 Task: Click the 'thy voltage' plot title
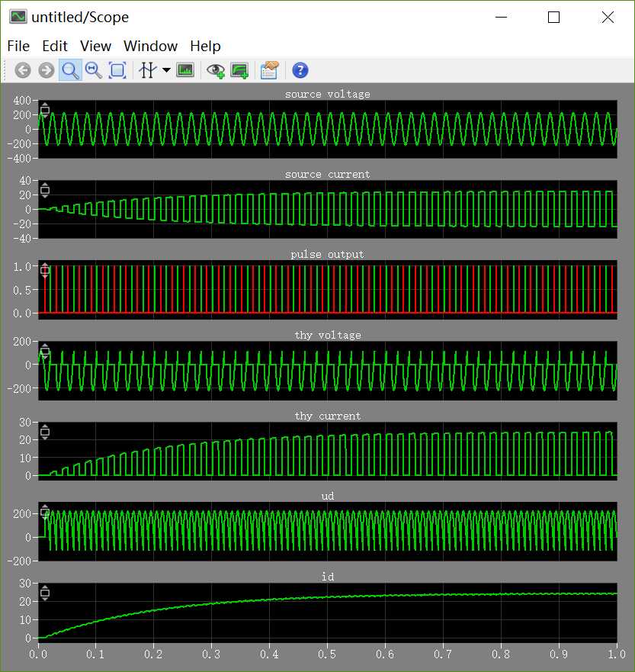coord(328,335)
